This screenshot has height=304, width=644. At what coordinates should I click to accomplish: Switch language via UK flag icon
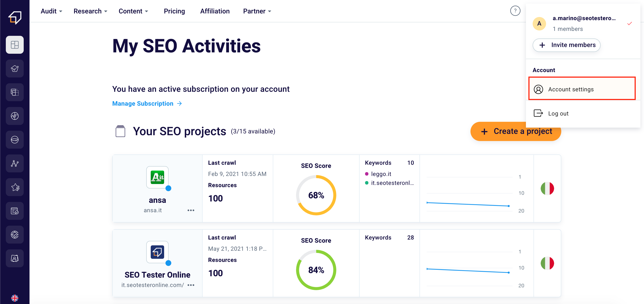click(15, 298)
